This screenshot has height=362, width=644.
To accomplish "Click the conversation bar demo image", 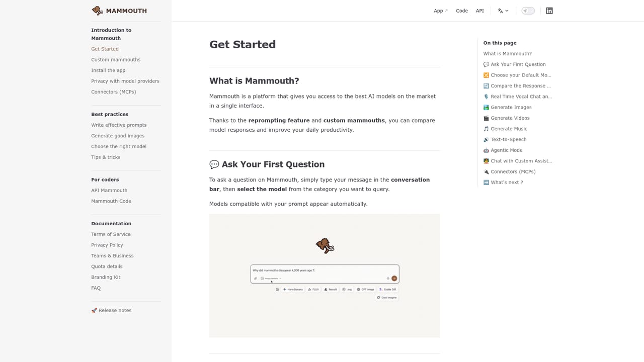I will pyautogui.click(x=325, y=276).
